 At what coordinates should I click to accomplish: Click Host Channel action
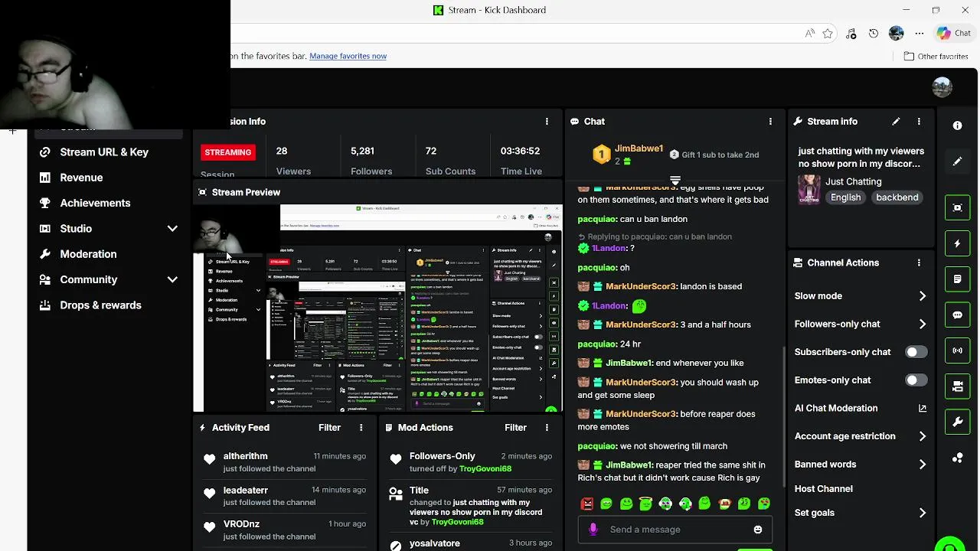coord(823,489)
